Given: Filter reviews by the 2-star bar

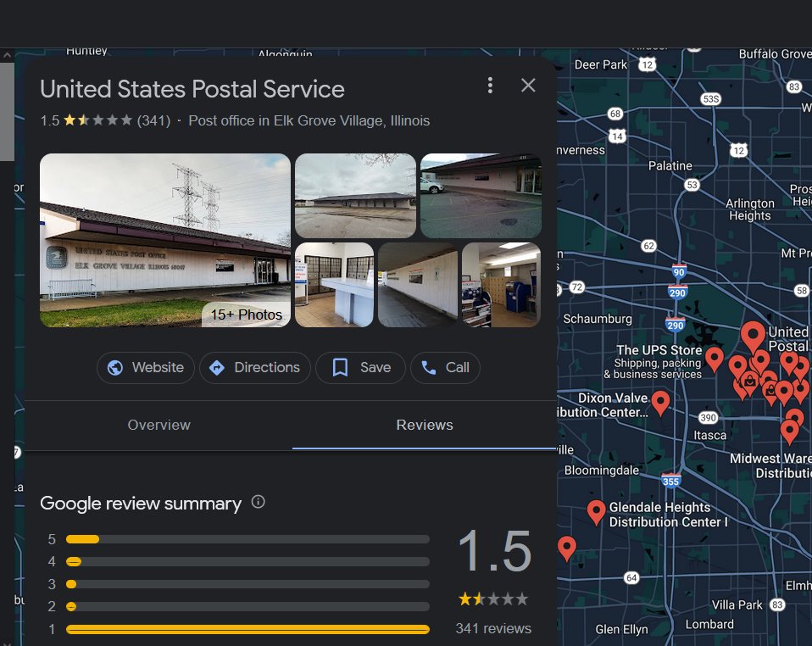Looking at the screenshot, I should point(247,607).
